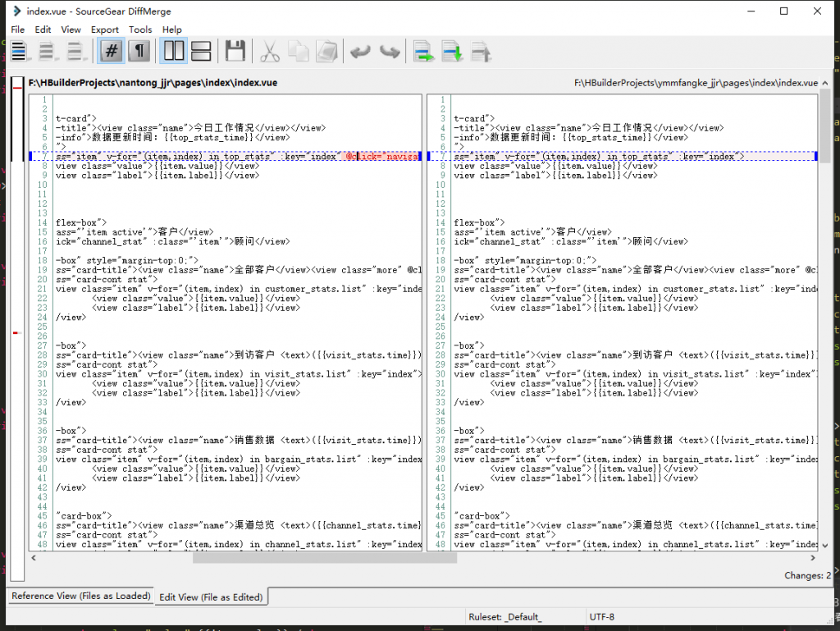Viewport: 840px width, 631px height.
Task: Click the Redo arrow icon
Action: point(390,52)
